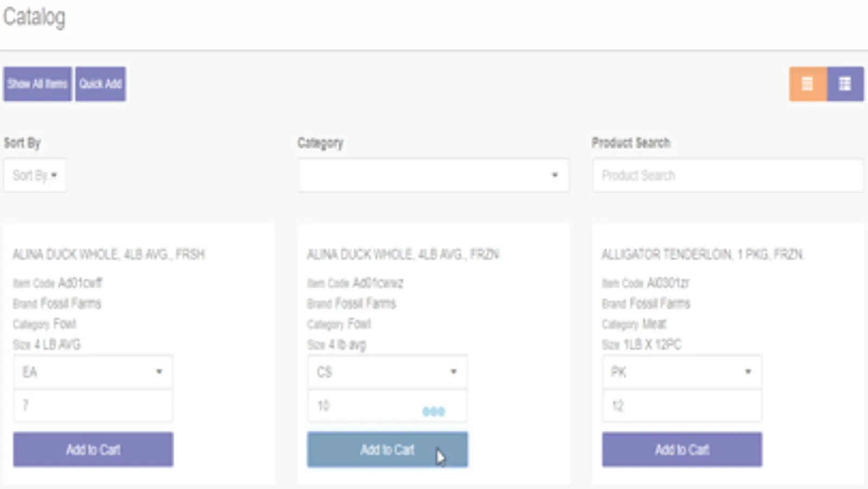Open Alina Duck Whole FRZN product title
Image resolution: width=868 pixels, height=489 pixels.
403,254
